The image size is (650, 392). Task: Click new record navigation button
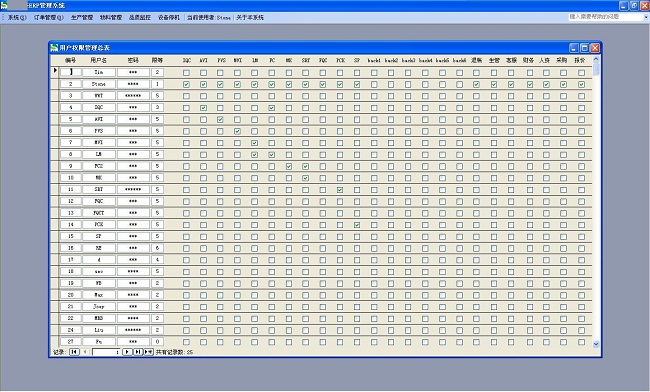click(x=148, y=352)
